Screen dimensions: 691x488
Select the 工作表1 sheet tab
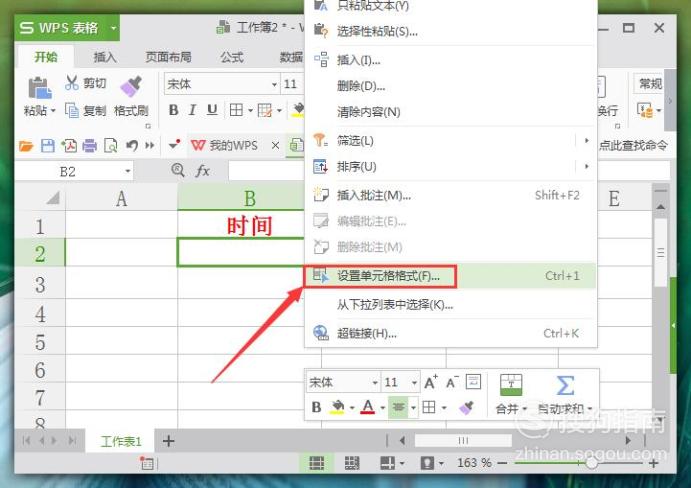[121, 441]
